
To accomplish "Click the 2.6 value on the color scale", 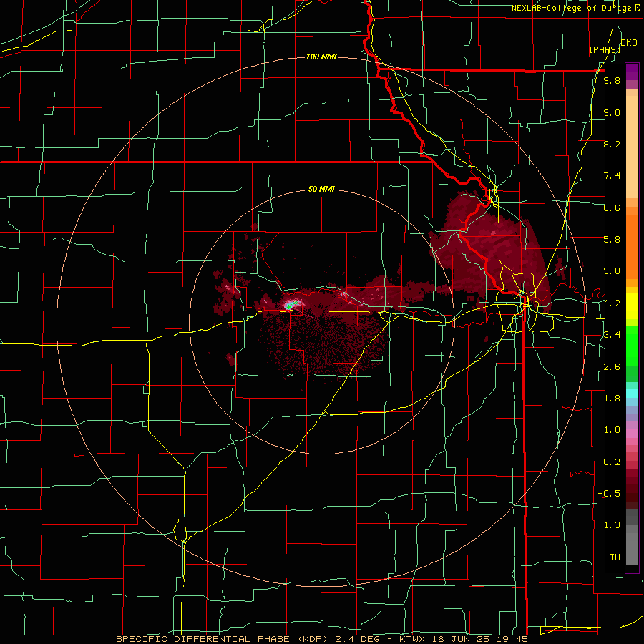I will click(612, 366).
